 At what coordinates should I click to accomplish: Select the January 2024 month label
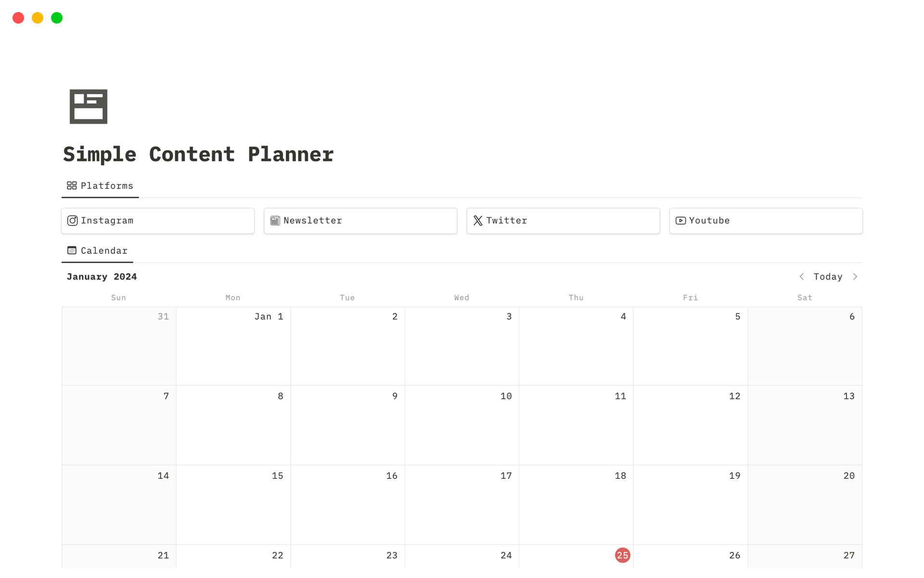pyautogui.click(x=101, y=276)
